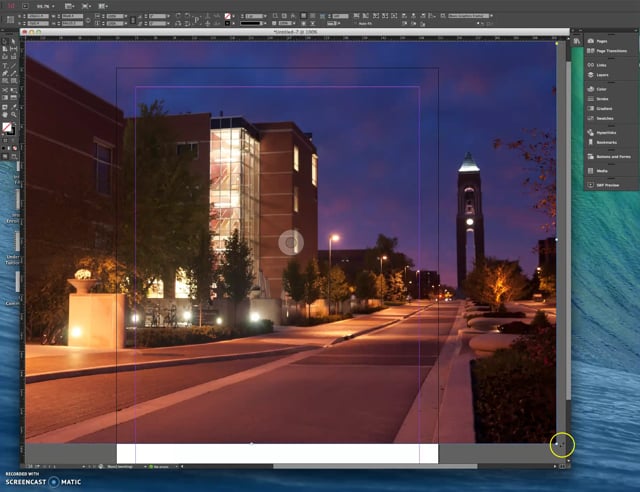This screenshot has height=492, width=640.
Task: Open the Hyperlinks panel icon
Action: coord(590,132)
